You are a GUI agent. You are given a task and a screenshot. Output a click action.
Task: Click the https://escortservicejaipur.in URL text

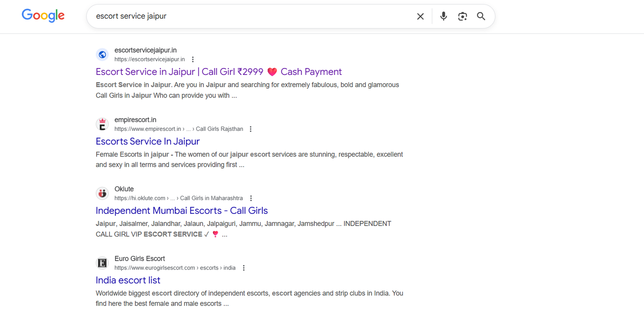[150, 60]
